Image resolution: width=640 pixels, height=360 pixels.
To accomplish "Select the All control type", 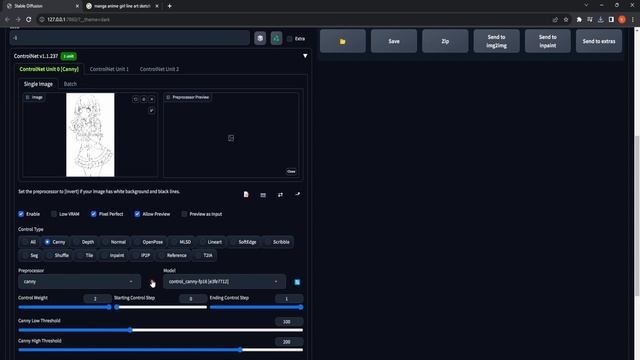I will click(29, 242).
